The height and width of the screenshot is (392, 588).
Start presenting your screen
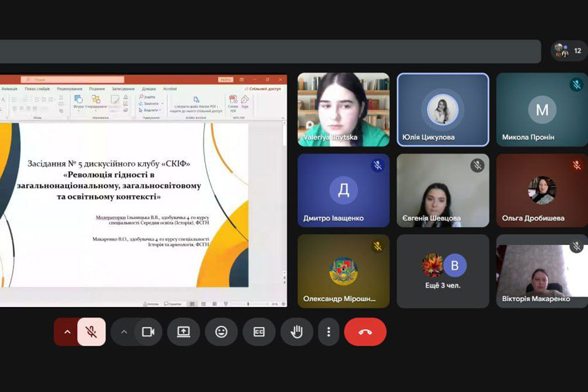point(184,332)
